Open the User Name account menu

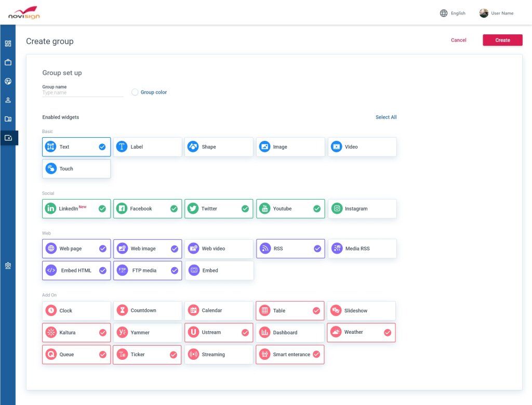point(496,13)
